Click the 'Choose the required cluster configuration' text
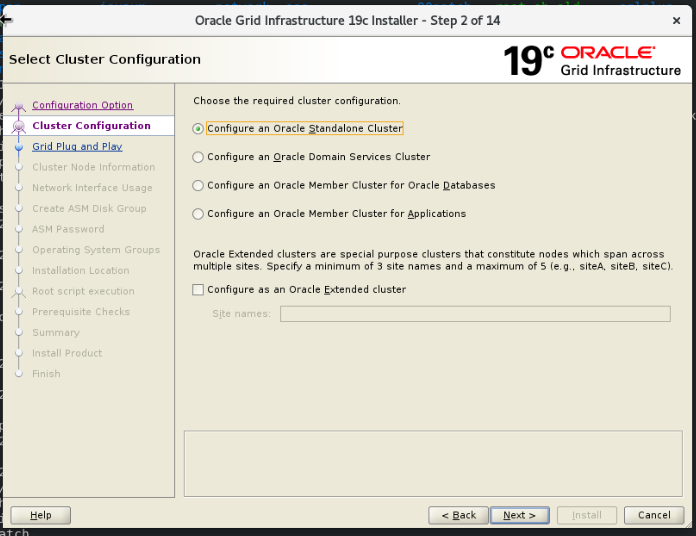Image resolution: width=696 pixels, height=536 pixels. coord(297,101)
